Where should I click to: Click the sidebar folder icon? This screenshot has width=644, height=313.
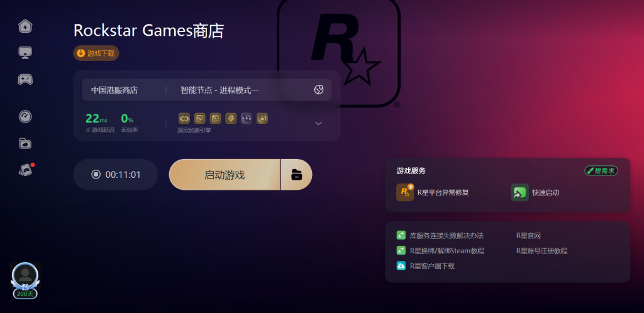[x=25, y=143]
